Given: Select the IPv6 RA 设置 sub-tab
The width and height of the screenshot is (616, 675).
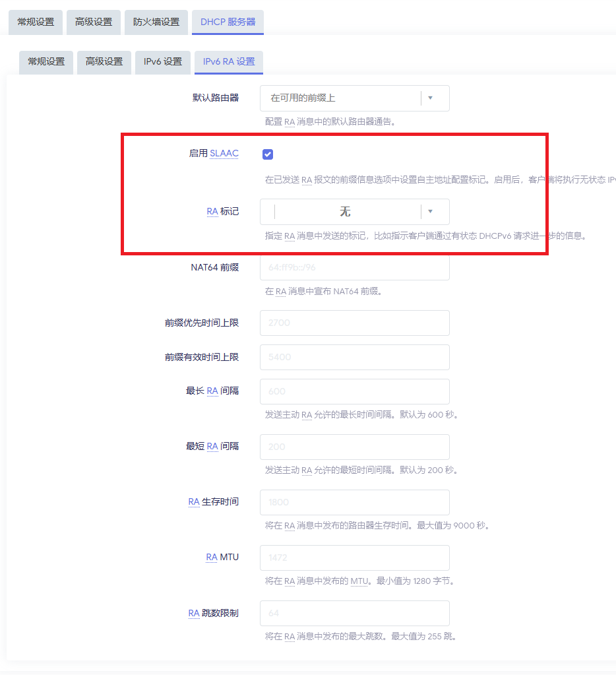Looking at the screenshot, I should tap(228, 62).
